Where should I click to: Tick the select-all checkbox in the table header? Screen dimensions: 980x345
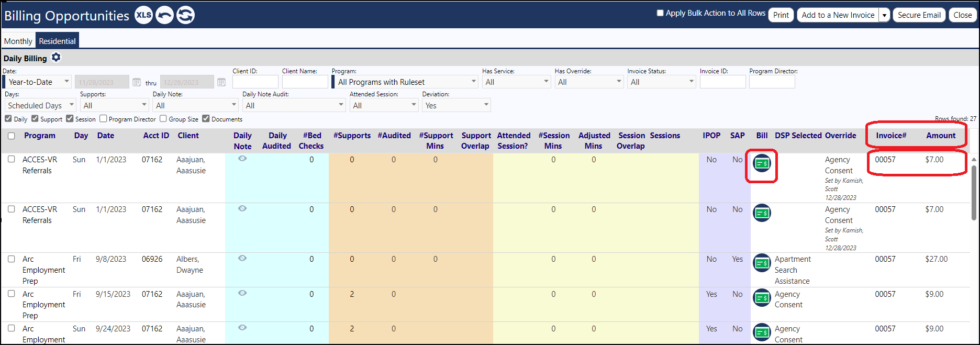[12, 136]
